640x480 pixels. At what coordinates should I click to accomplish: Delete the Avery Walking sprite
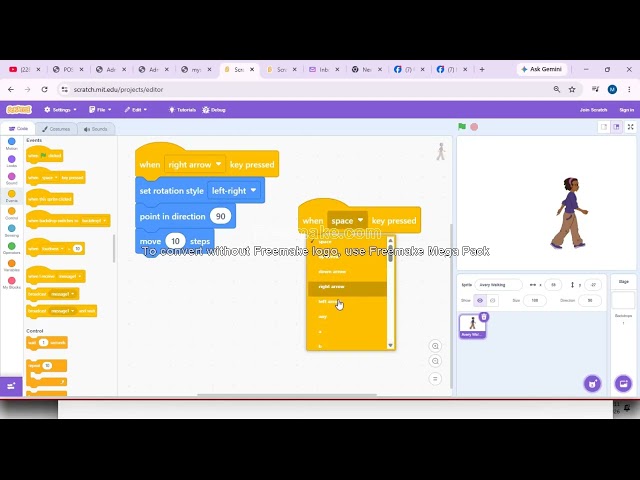484,317
